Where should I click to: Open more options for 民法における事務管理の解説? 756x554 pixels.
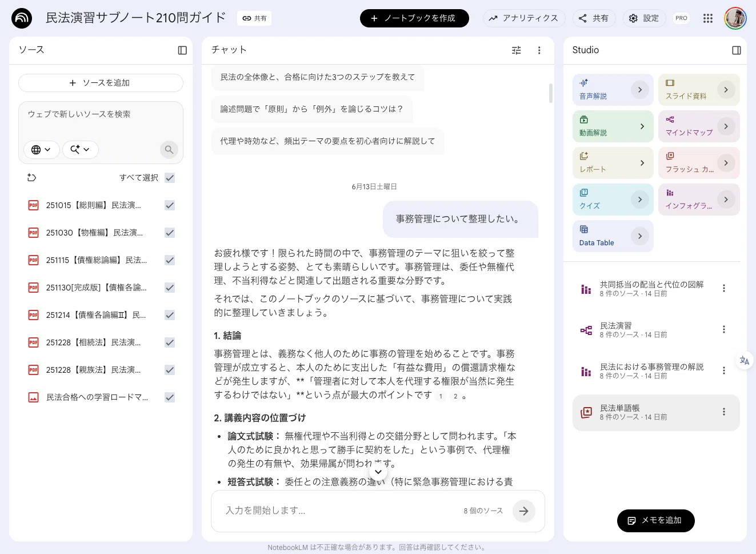coord(724,370)
